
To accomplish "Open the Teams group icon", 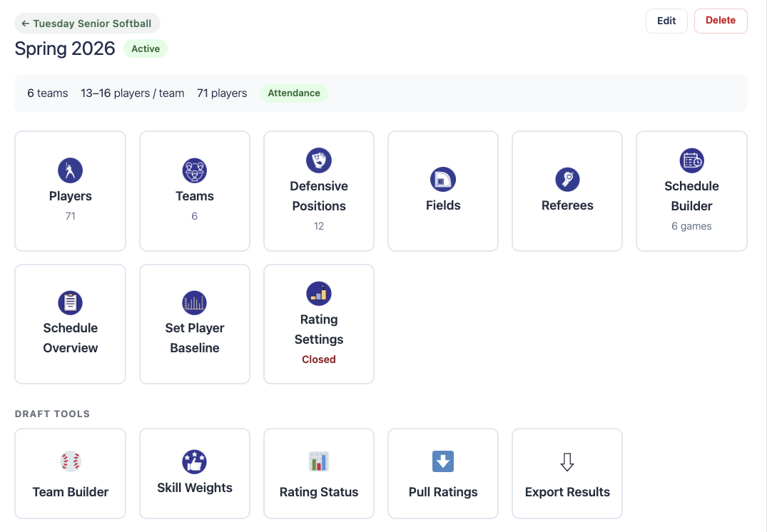I will (194, 170).
